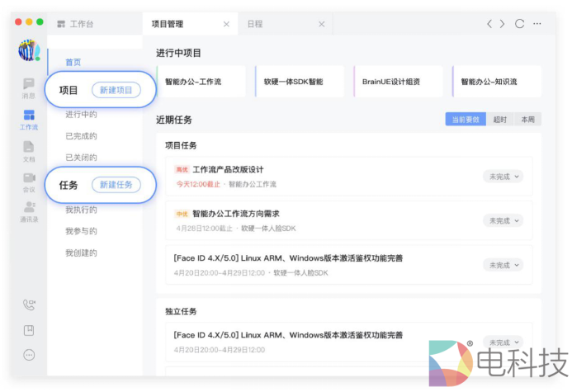Click the more options circle icon at sidebar bottom

(29, 355)
